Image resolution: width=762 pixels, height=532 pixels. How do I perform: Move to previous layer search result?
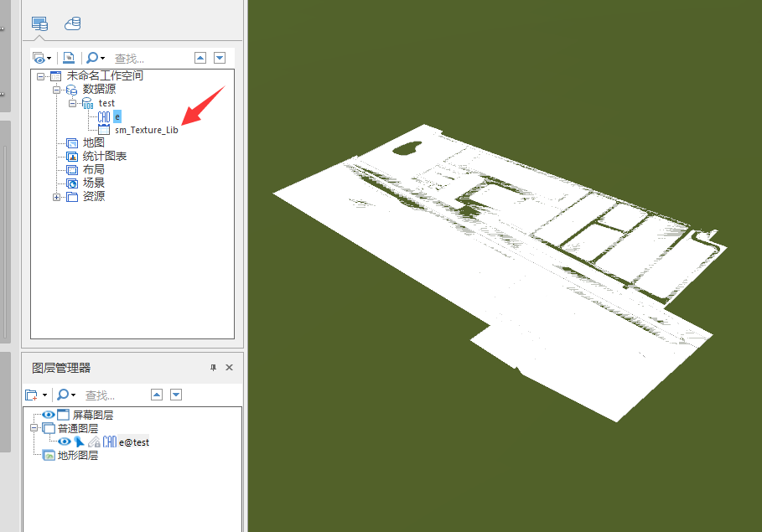click(x=157, y=395)
